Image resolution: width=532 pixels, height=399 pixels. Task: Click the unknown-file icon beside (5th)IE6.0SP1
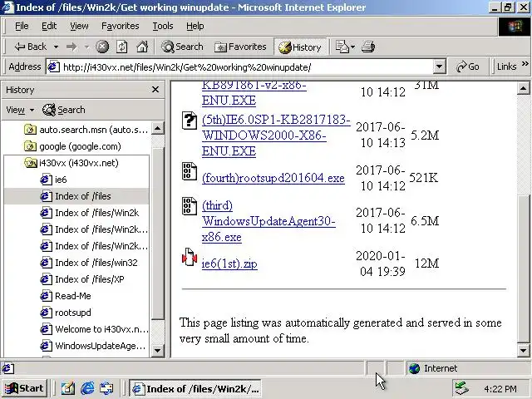[x=190, y=120]
